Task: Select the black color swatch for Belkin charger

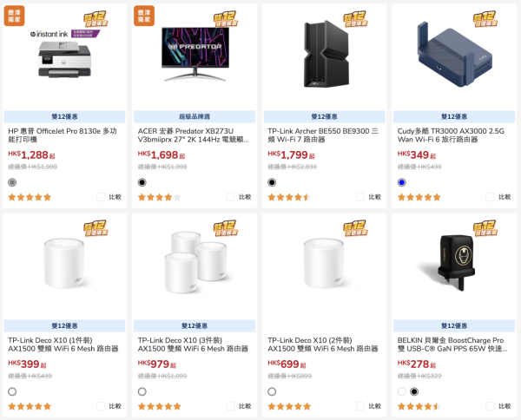Action: (414, 391)
